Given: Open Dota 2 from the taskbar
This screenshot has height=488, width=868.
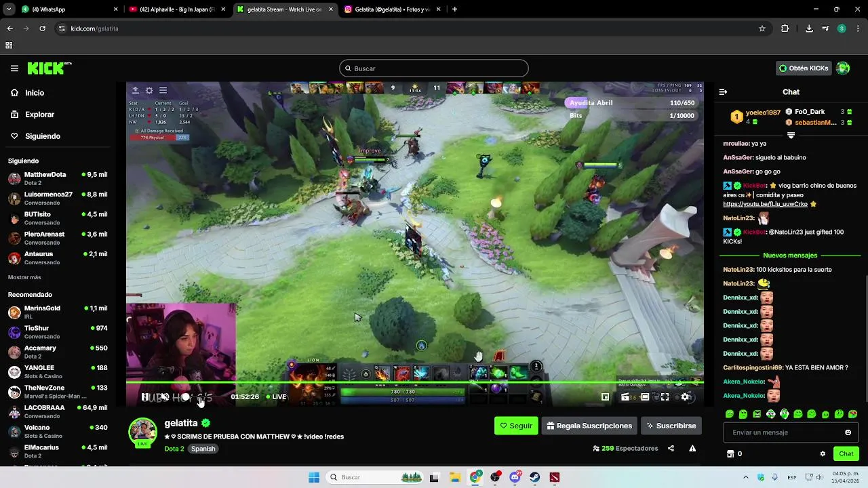Looking at the screenshot, I should [x=555, y=477].
